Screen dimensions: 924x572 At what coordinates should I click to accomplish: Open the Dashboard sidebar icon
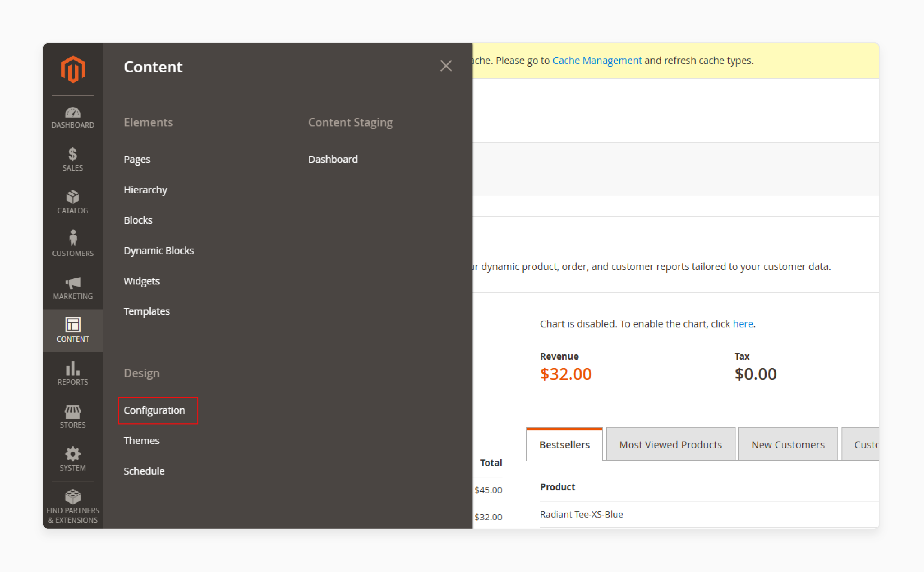click(73, 117)
